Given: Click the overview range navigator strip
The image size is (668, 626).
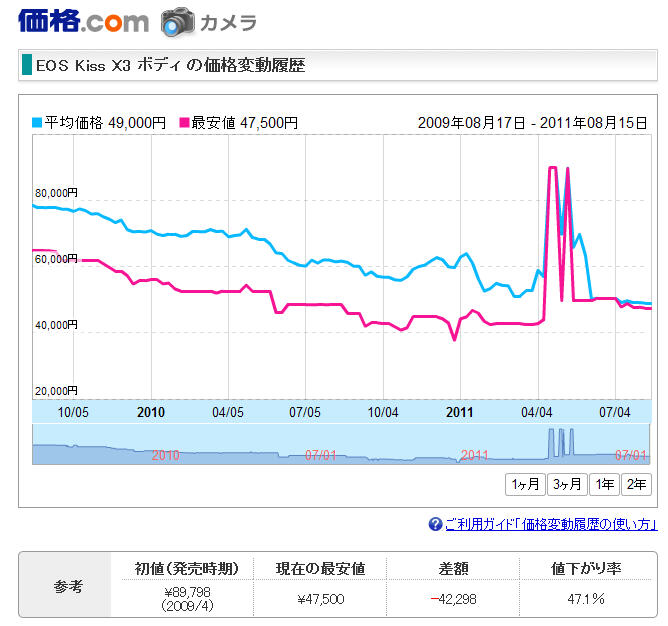Looking at the screenshot, I should tap(341, 444).
